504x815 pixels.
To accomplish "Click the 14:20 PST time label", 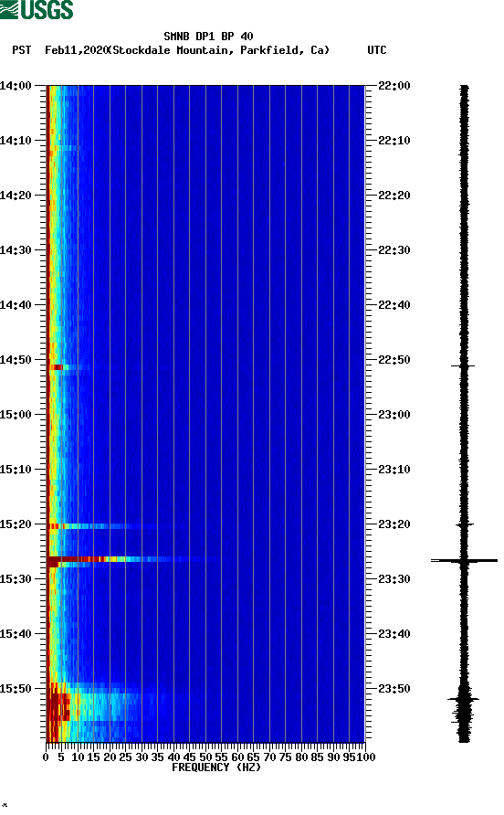I will click(x=16, y=195).
